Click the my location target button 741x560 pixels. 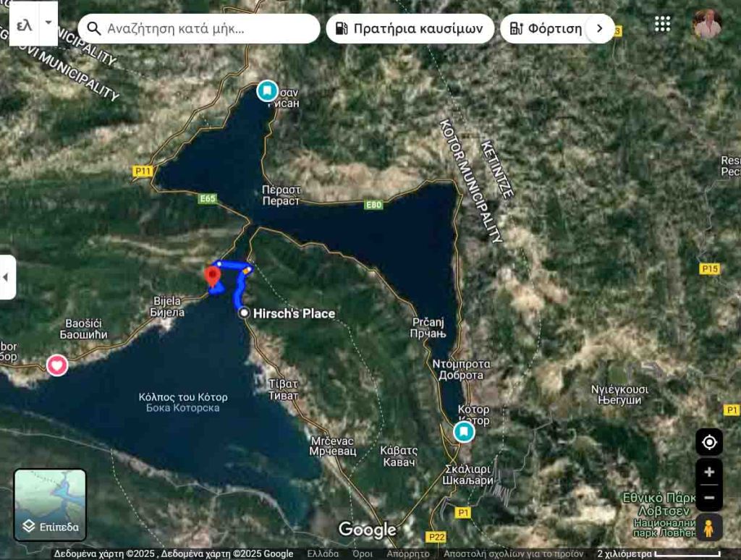tap(708, 442)
